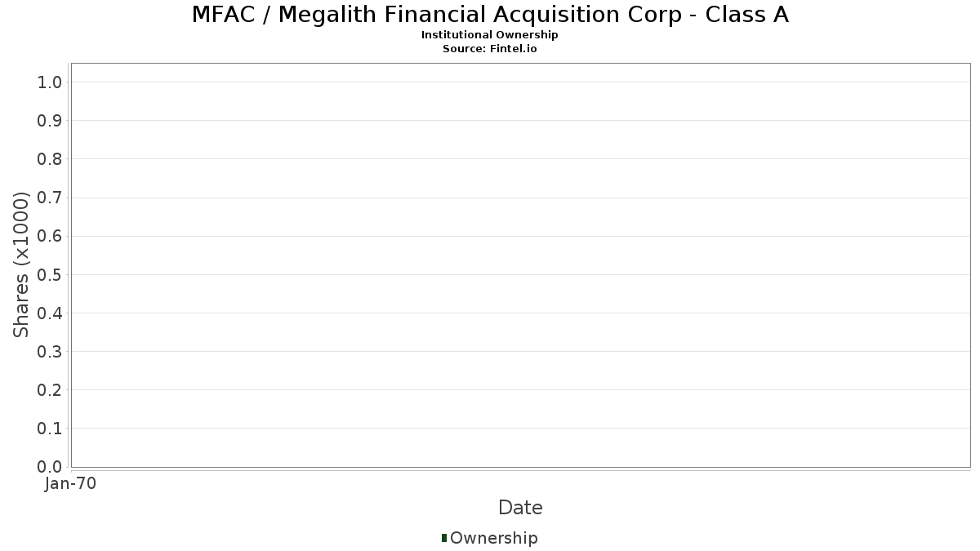Click the 0.3 y-axis tick label
Image resolution: width=980 pixels, height=551 pixels.
[x=50, y=352]
